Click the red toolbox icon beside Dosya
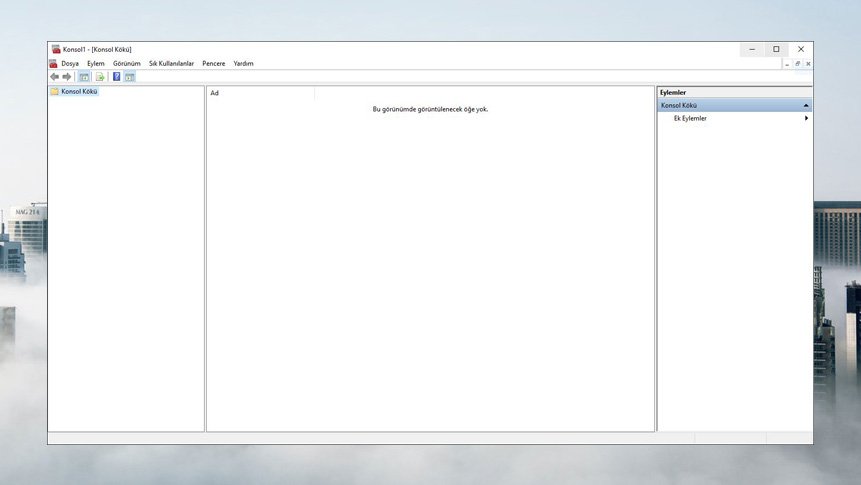This screenshot has width=861, height=485. pos(53,63)
